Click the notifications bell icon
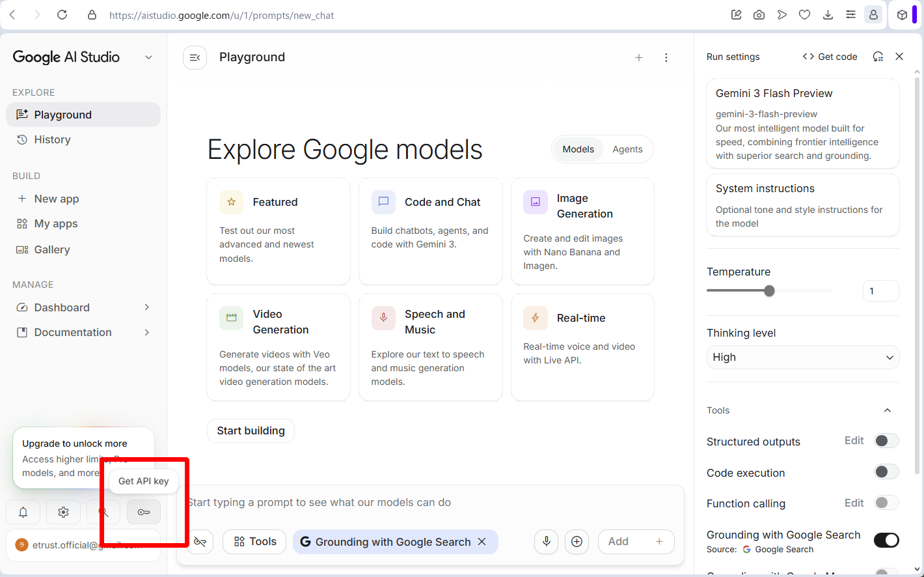924x577 pixels. [23, 513]
